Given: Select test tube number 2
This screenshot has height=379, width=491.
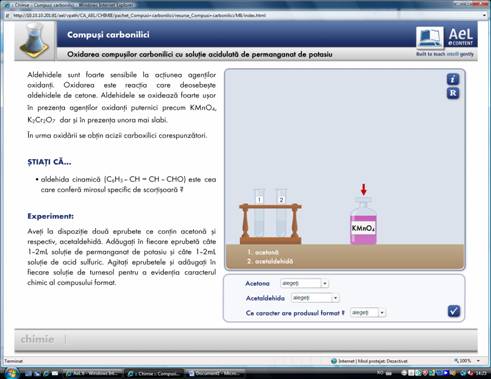Looking at the screenshot, I should point(281,212).
